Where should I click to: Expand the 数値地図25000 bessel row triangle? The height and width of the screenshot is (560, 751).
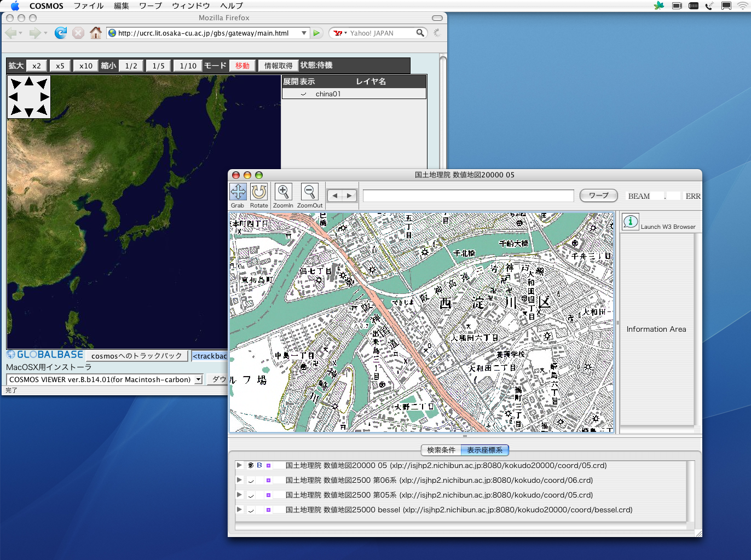pos(239,509)
